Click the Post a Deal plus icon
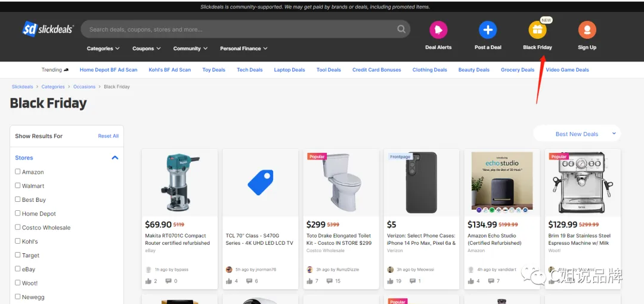This screenshot has width=644, height=304. pos(488,30)
